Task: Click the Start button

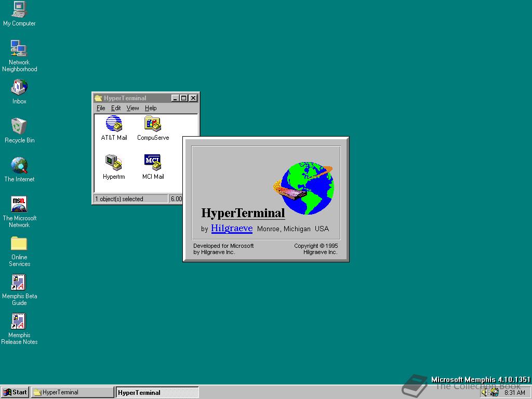Action: pos(15,392)
